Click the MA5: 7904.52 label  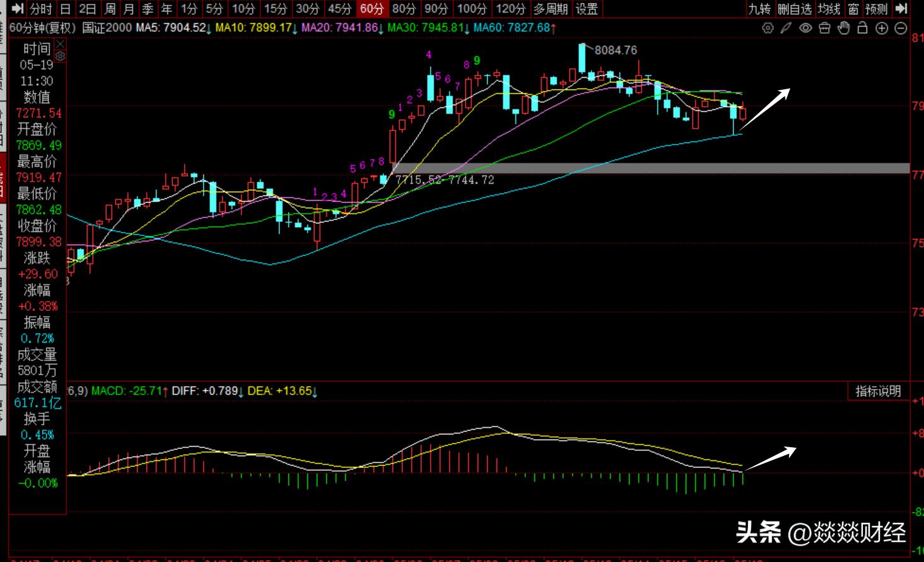point(173,28)
